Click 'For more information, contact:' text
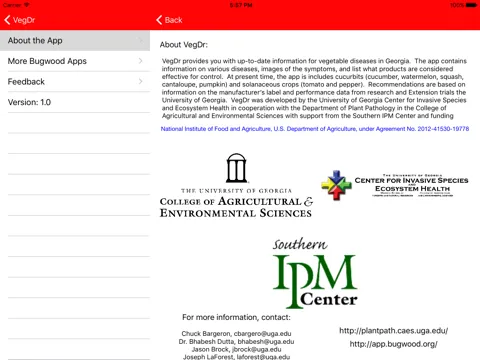Viewport: 480px width, 360px height. pos(236,317)
